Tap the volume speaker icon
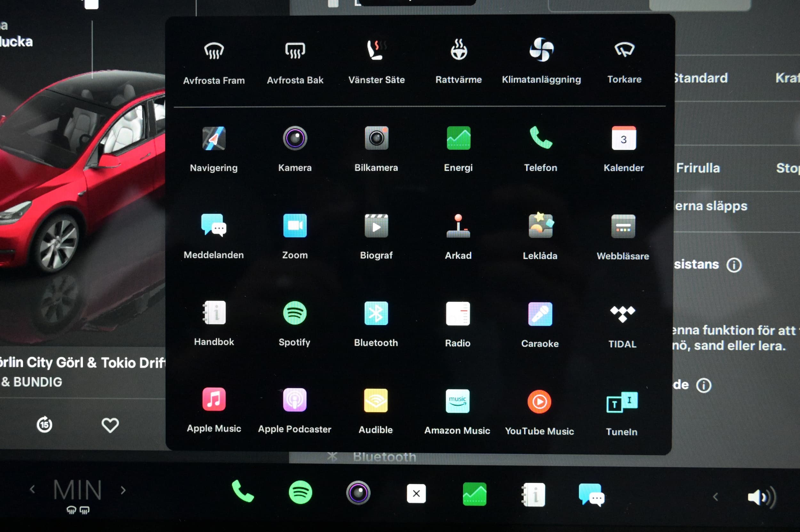This screenshot has width=800, height=532. (x=762, y=497)
